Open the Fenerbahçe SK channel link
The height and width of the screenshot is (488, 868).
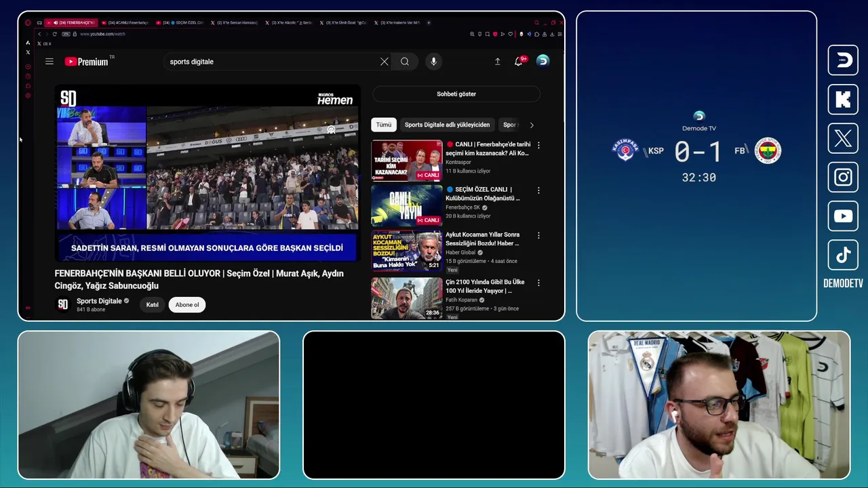(462, 207)
